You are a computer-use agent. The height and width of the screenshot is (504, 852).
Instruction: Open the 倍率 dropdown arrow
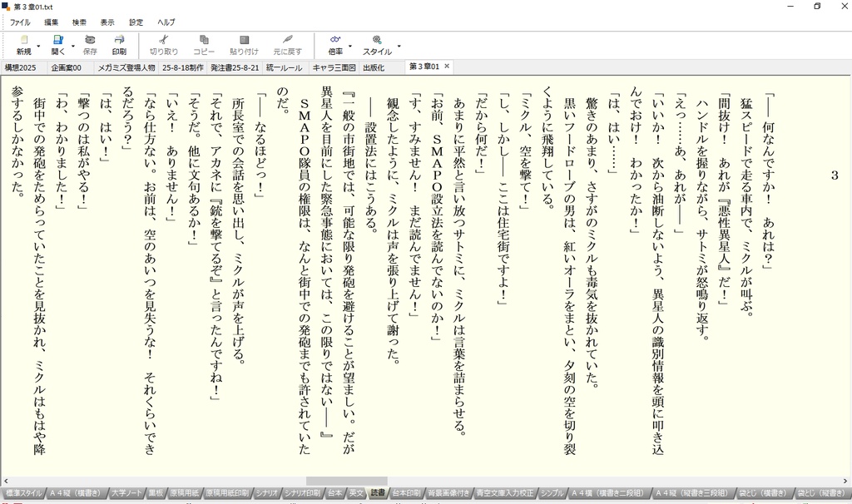point(350,47)
